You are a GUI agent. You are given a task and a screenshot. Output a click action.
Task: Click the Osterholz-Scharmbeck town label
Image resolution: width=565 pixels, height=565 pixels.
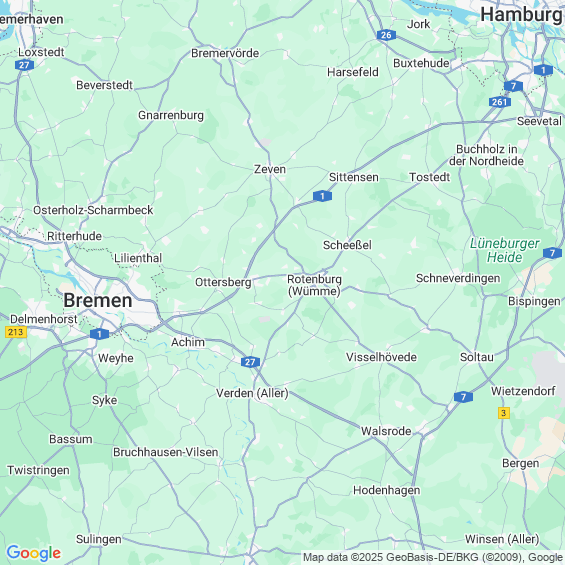click(x=93, y=210)
